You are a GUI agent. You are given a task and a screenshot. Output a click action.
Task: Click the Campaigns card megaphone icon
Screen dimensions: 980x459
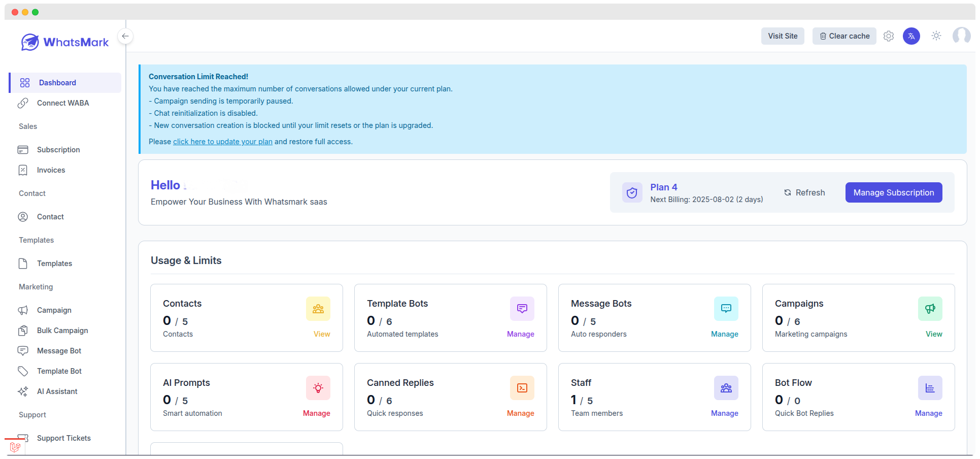pos(930,309)
